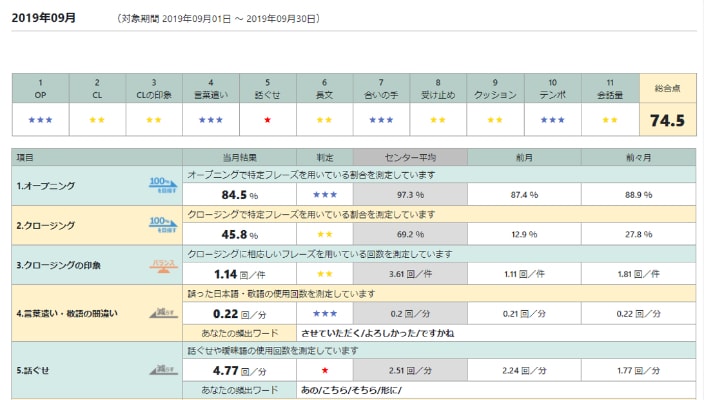Click the 判定 stars in オープニング row

(x=325, y=195)
